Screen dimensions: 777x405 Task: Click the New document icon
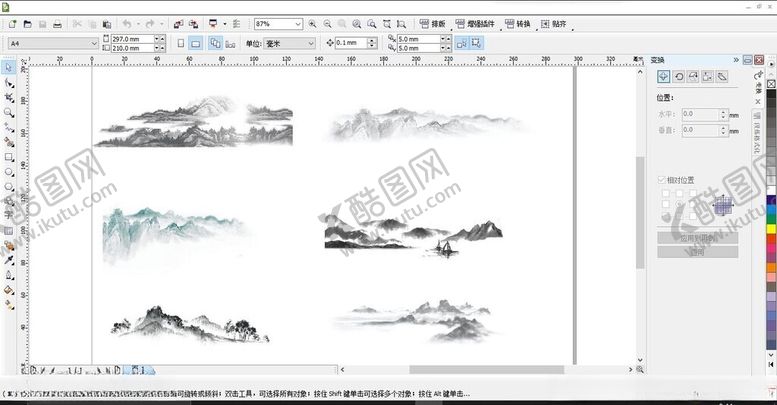[x=9, y=23]
